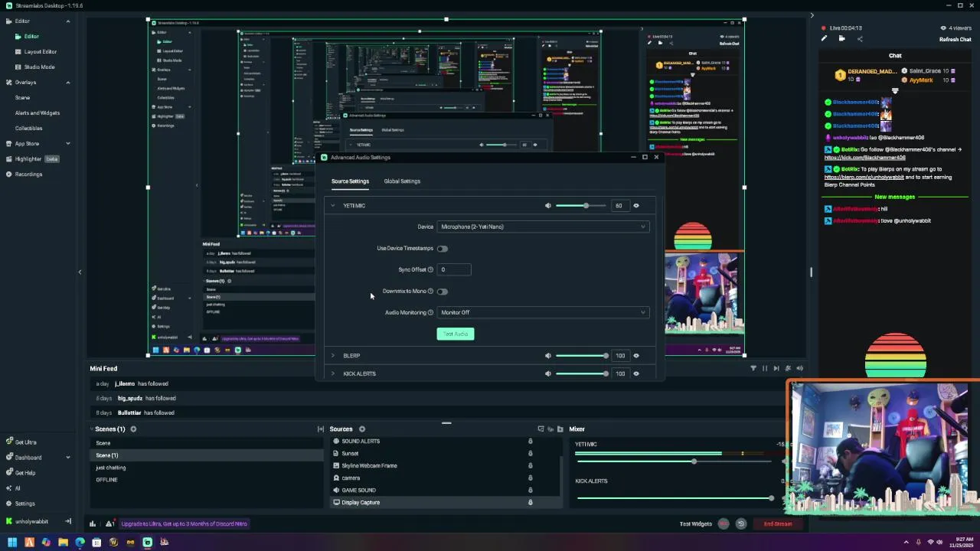Open Recordings in the sidebar
The width and height of the screenshot is (980, 551).
[x=28, y=174]
